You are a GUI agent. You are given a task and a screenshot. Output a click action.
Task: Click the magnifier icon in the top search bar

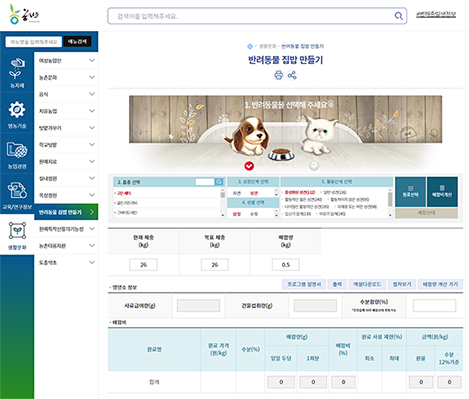click(398, 16)
